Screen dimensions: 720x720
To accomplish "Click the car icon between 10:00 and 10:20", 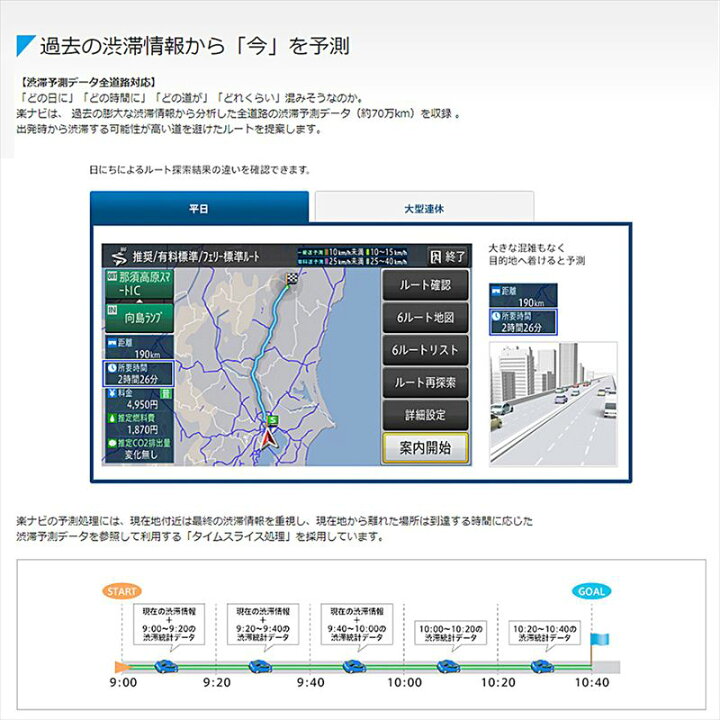I will point(448,666).
